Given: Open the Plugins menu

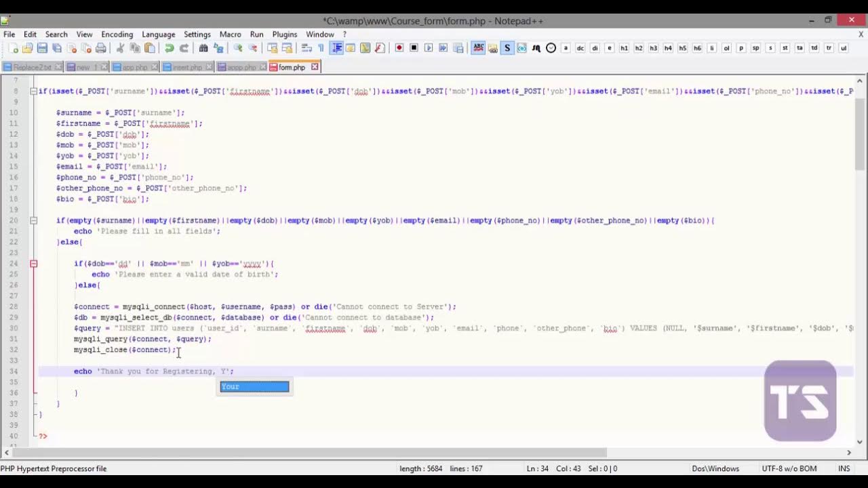Looking at the screenshot, I should tap(284, 34).
